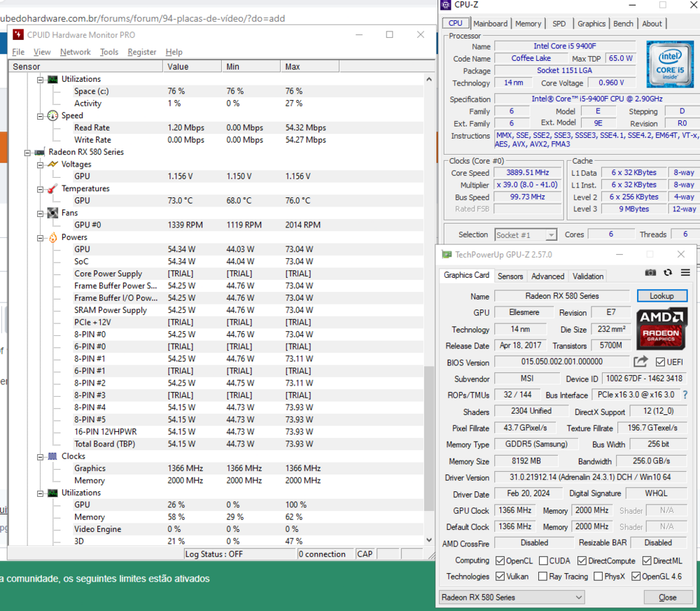Open Network menu in Hardware Monitor
Screen dimensions: 700x611
[x=76, y=52]
